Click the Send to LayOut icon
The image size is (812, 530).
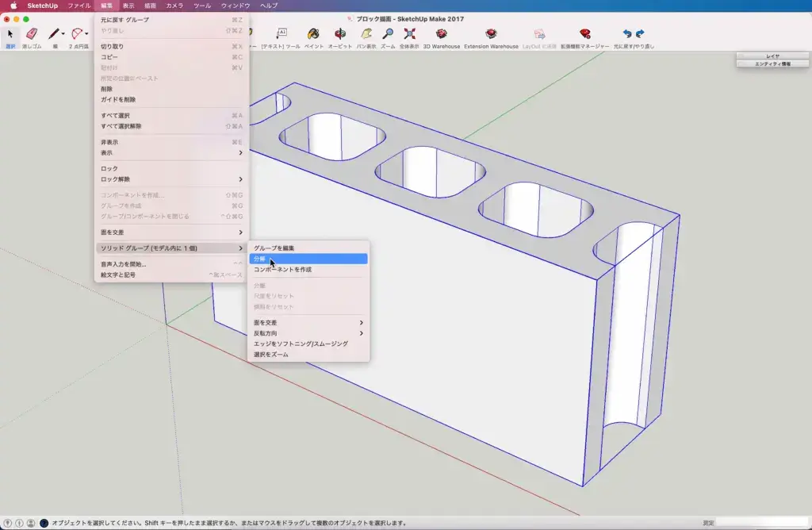tap(539, 34)
